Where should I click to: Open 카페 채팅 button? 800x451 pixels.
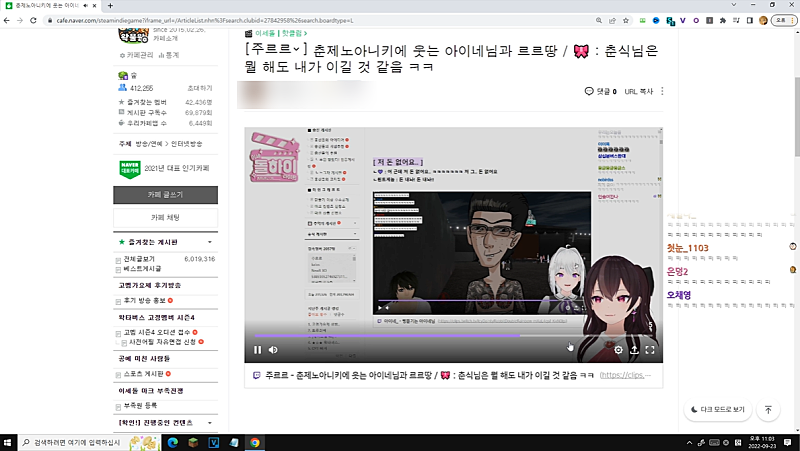tap(165, 218)
